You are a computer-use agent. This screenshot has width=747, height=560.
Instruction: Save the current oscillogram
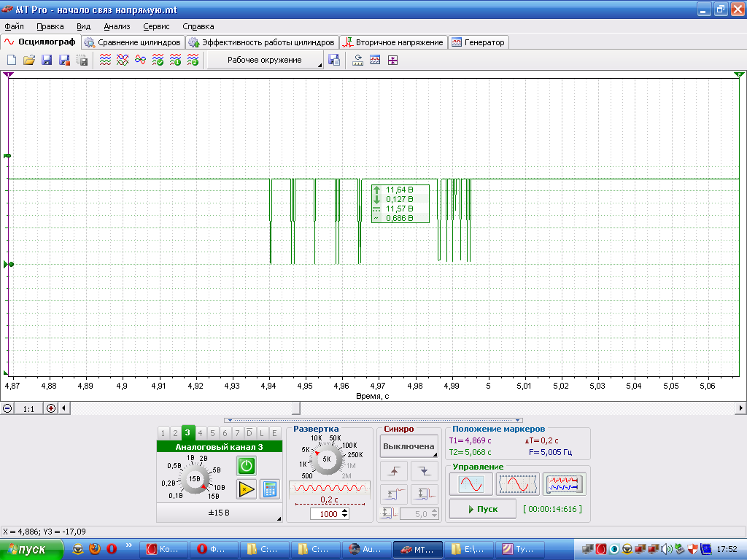click(x=47, y=60)
